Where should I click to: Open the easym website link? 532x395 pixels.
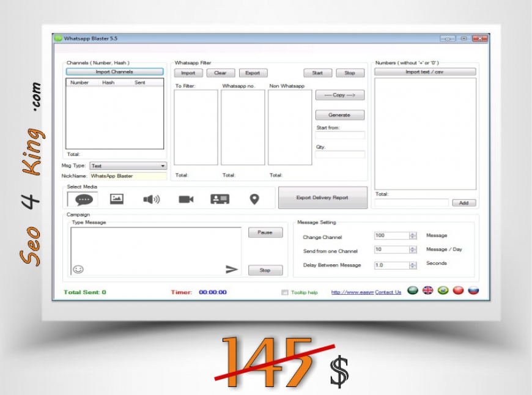[352, 292]
